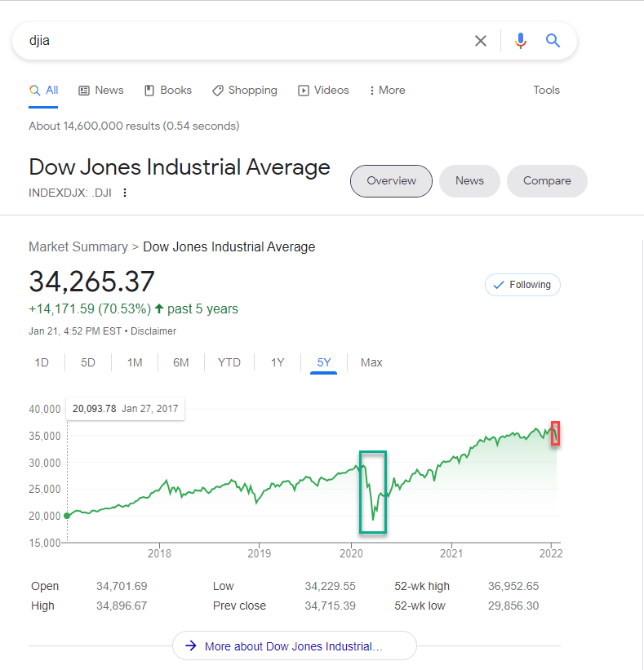Select the 1D chart time range
Image resolution: width=644 pixels, height=670 pixels.
(x=42, y=362)
